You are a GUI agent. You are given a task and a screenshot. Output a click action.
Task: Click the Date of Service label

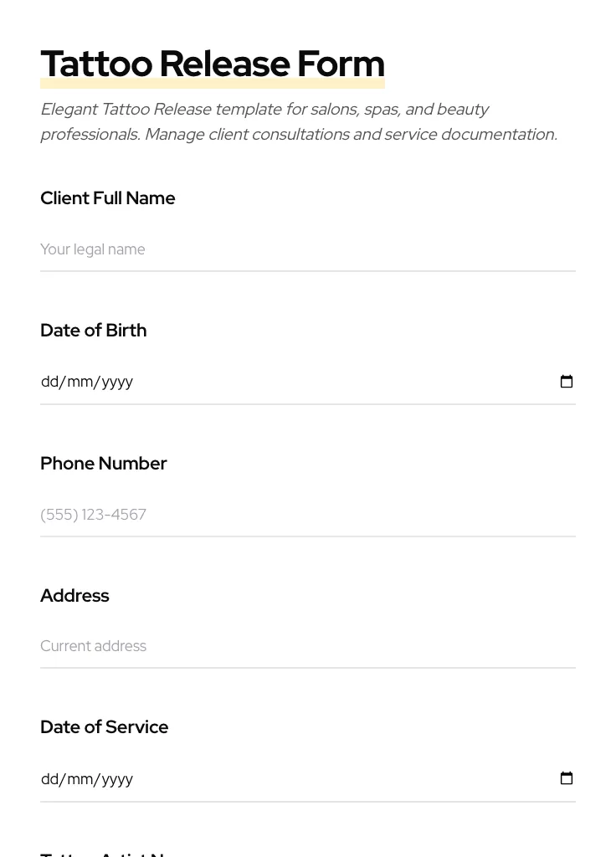pos(104,727)
